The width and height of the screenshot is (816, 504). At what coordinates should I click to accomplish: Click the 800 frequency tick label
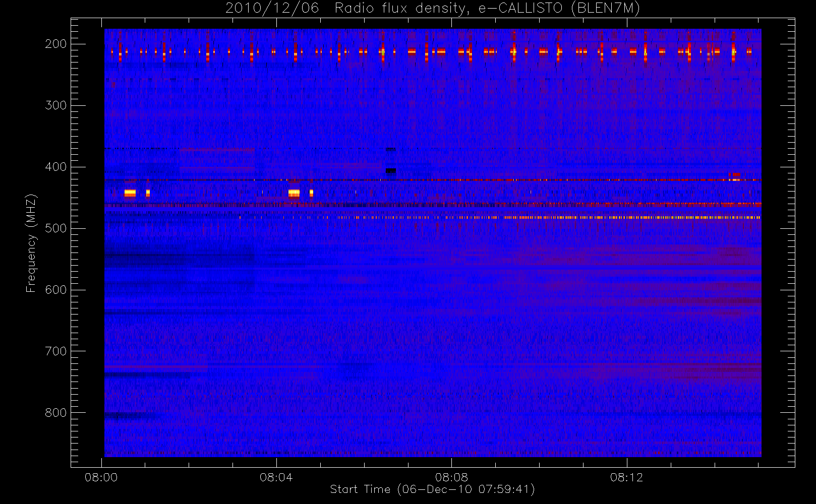pos(56,413)
